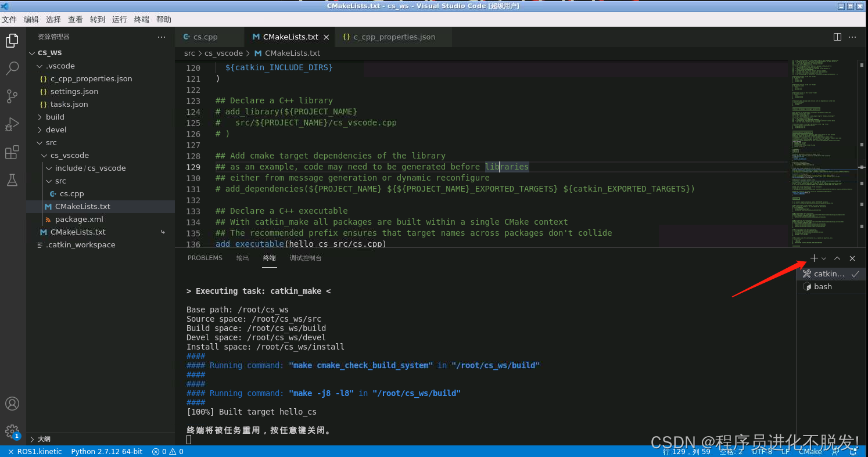Open Explorer panel more actions ellipsis
868x457 pixels.
click(162, 37)
